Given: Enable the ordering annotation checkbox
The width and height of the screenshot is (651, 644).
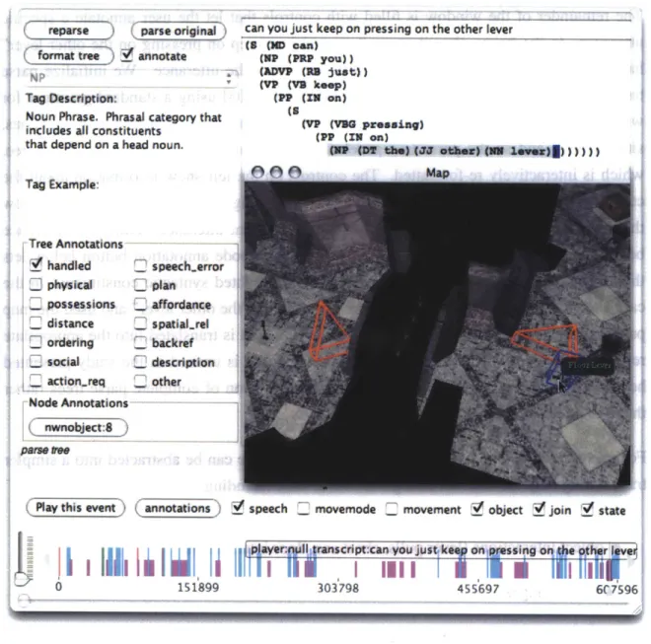Looking at the screenshot, I should click(36, 341).
